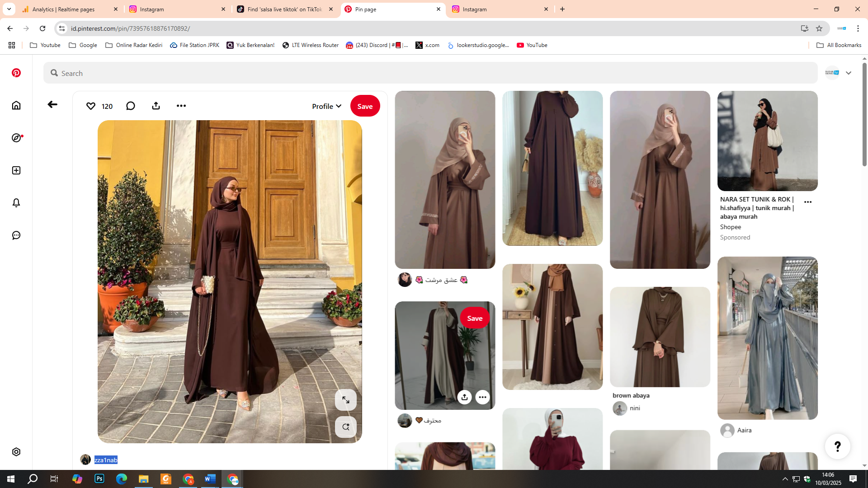Start visual search on the pin image
The image size is (868, 488).
346,427
